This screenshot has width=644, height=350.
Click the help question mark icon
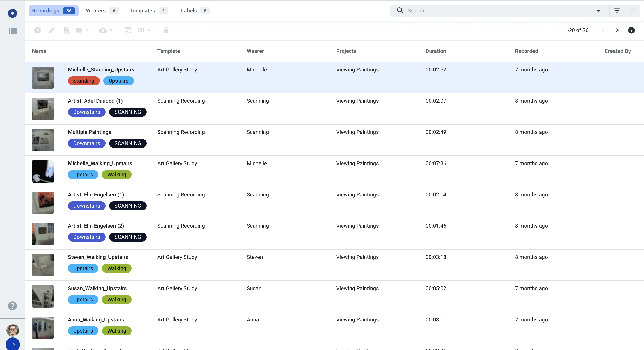tap(13, 306)
